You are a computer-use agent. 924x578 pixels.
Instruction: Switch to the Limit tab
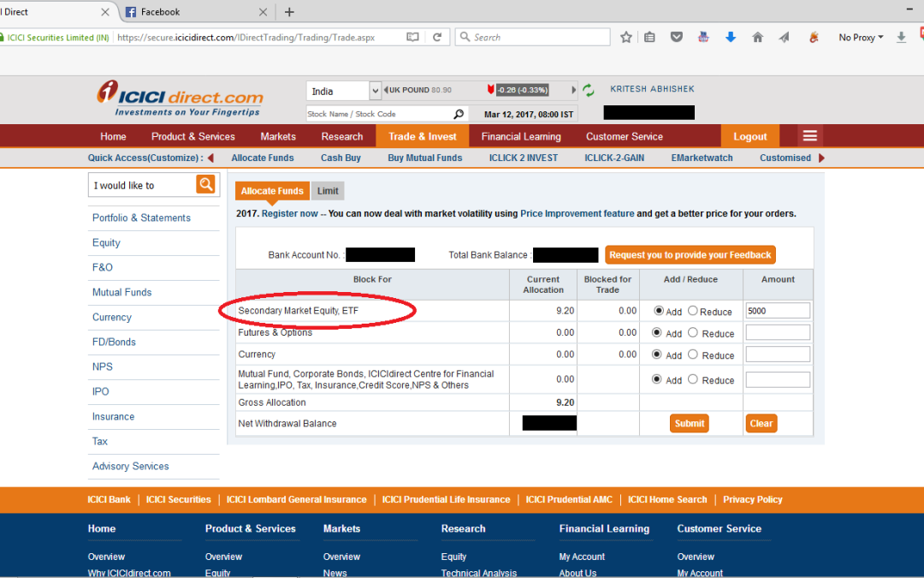point(328,190)
